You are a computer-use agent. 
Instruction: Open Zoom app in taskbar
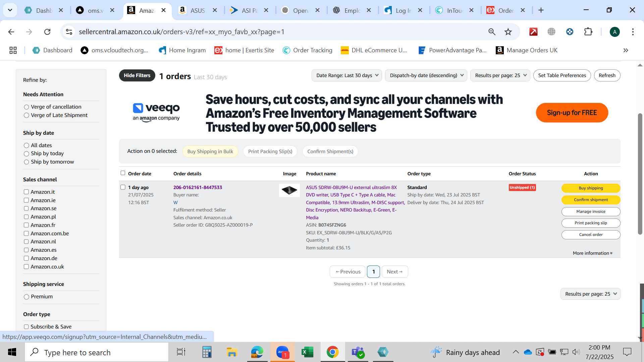[x=282, y=352]
